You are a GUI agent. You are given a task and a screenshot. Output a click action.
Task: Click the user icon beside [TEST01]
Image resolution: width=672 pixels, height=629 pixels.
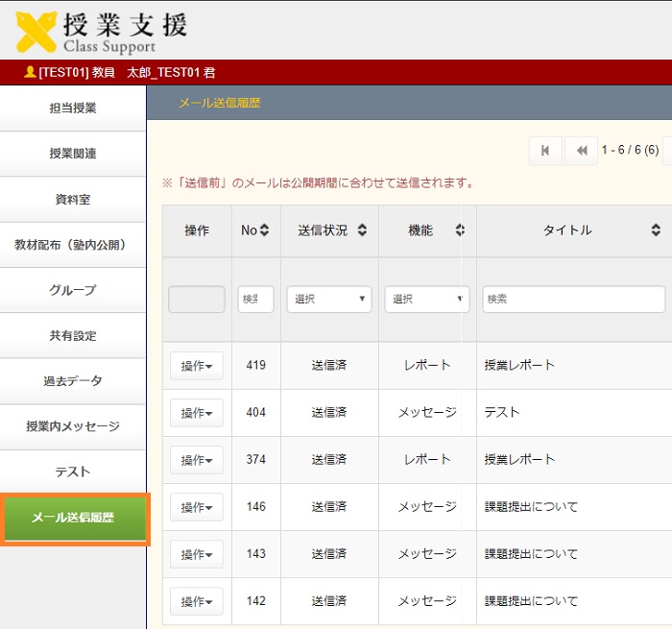coord(30,72)
